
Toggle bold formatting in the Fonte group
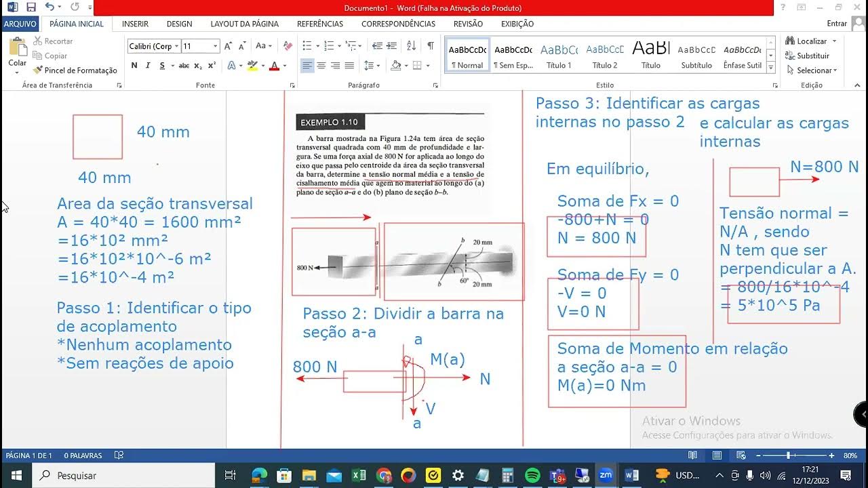click(134, 66)
